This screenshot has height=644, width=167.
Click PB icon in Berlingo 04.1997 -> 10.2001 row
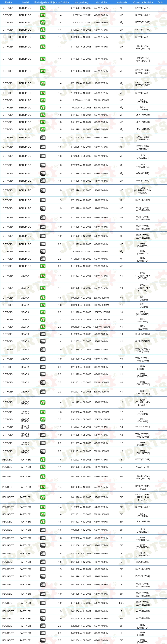tap(43, 115)
